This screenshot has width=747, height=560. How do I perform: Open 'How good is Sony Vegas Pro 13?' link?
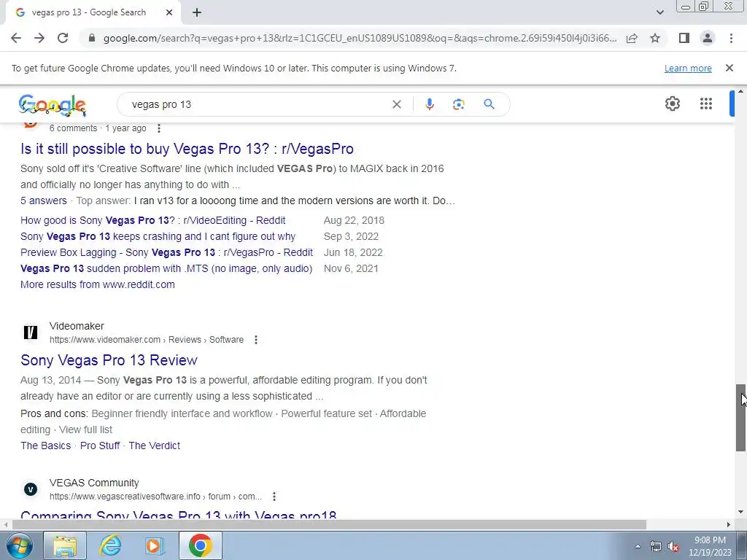pyautogui.click(x=153, y=220)
